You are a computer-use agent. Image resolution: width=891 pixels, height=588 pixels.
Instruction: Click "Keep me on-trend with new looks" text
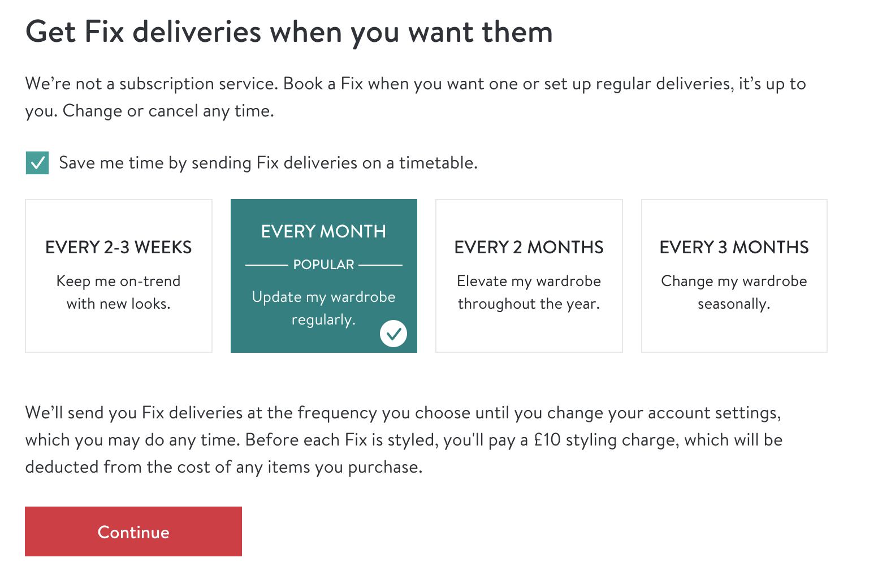click(x=119, y=292)
